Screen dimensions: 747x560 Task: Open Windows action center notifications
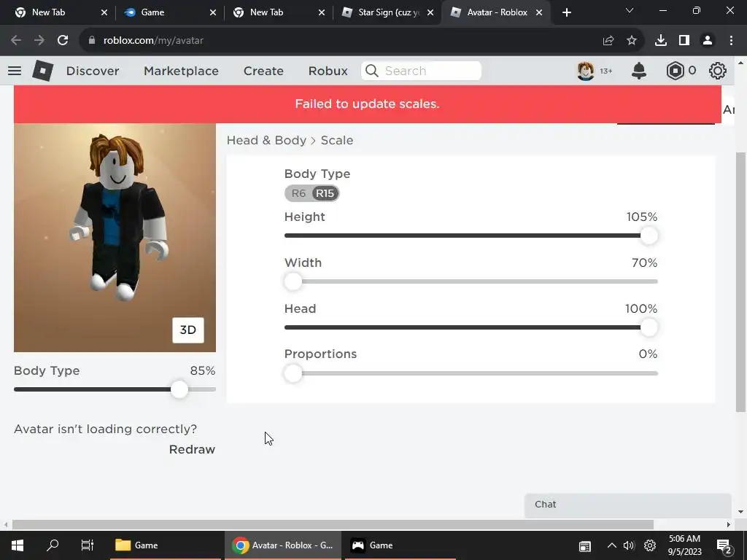click(x=724, y=546)
